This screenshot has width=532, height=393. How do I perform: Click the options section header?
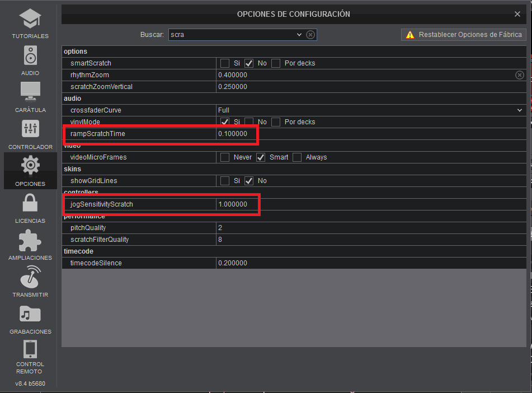click(76, 52)
